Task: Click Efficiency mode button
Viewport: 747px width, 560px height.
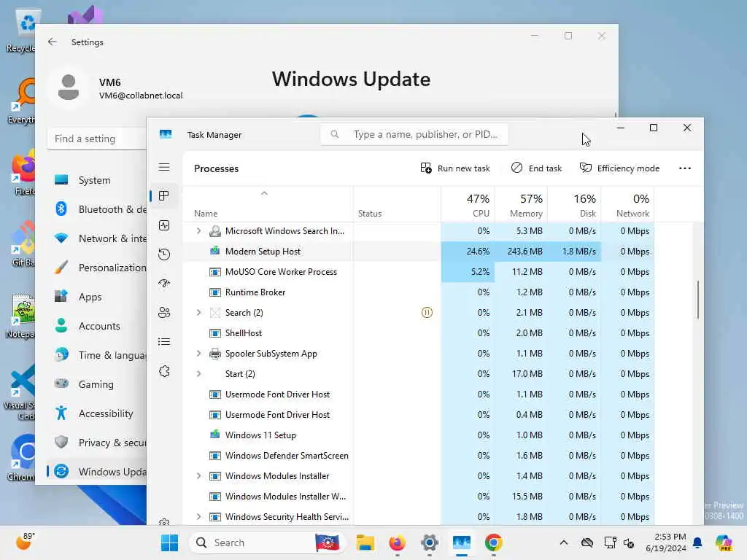Action: (x=619, y=168)
